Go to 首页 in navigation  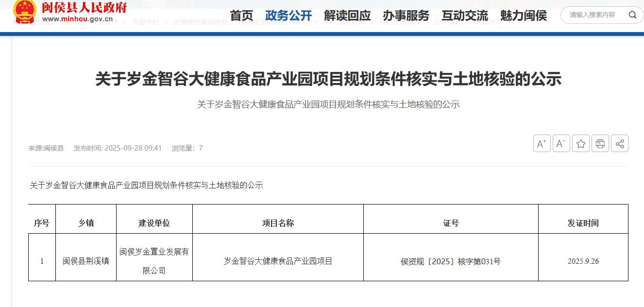tap(241, 16)
